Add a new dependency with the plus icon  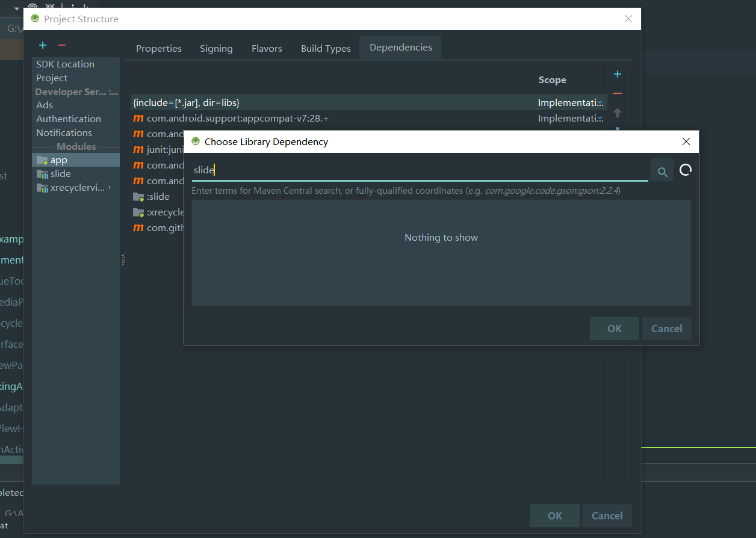[x=618, y=74]
